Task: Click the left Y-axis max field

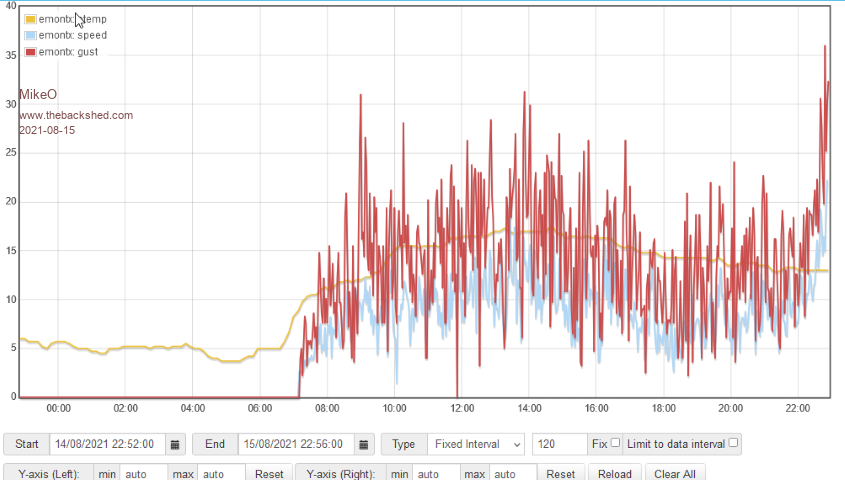Action: point(221,473)
